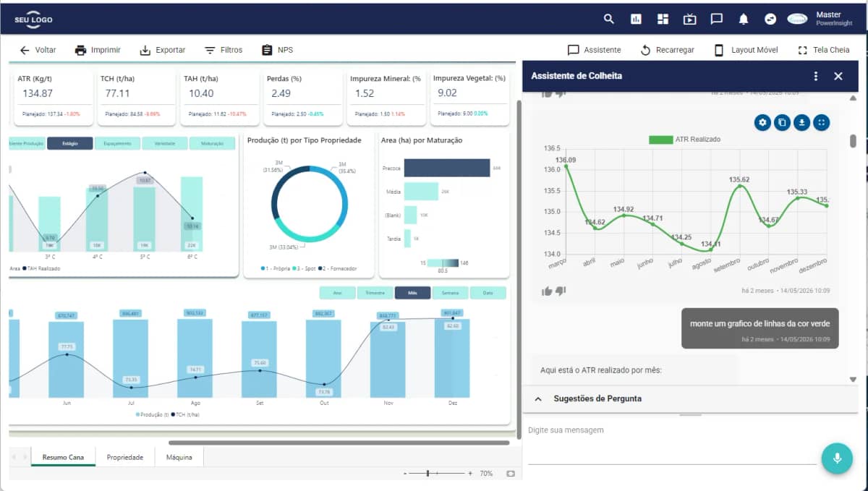Open the dashboards grid icon in header
868x491 pixels.
pos(663,19)
